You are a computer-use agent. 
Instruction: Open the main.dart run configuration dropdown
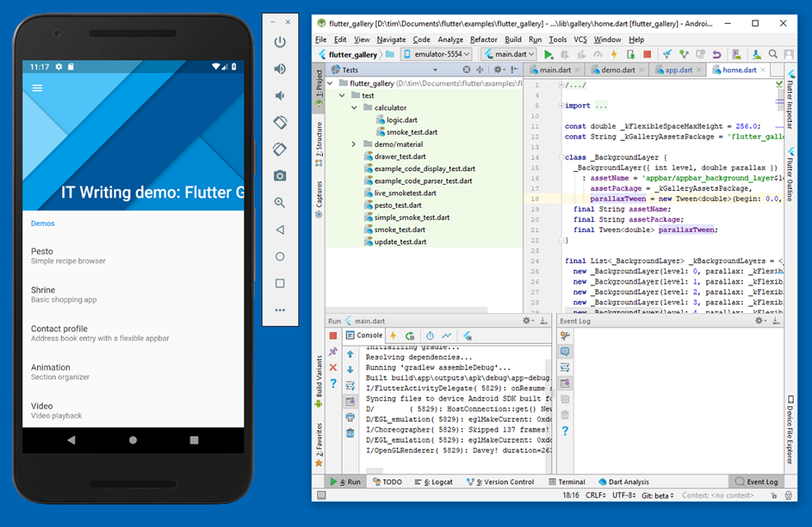pos(509,55)
